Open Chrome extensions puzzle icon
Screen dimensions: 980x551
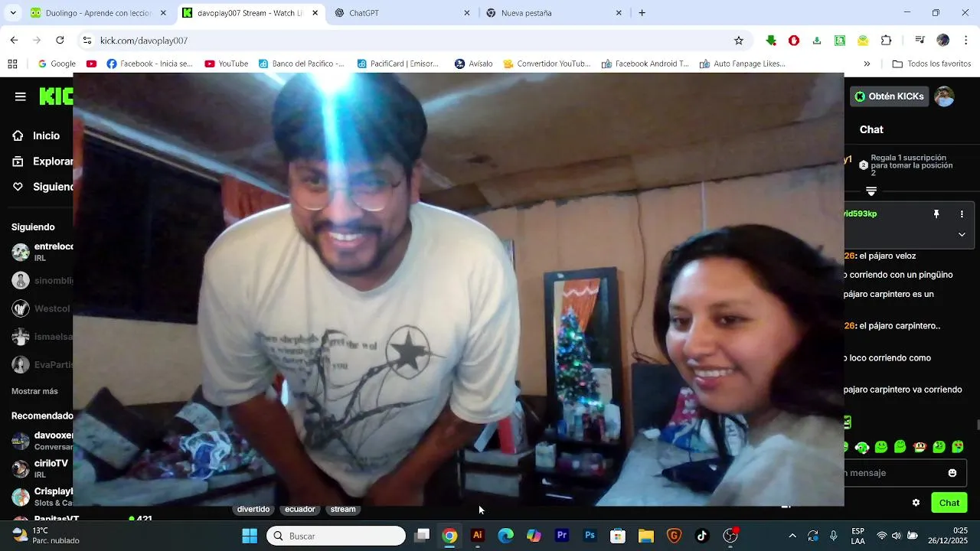coord(887,41)
